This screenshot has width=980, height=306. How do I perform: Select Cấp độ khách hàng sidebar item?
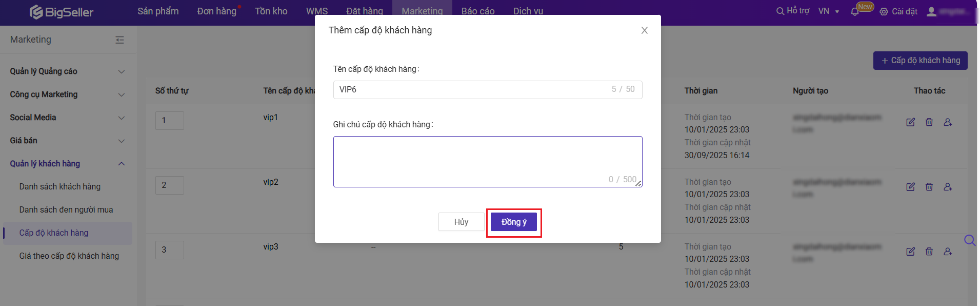click(68, 233)
